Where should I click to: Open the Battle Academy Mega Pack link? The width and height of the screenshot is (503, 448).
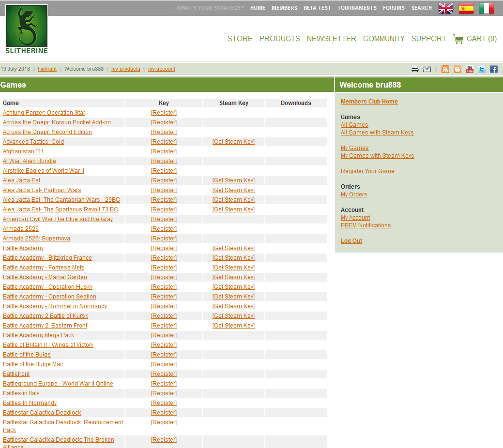38,335
